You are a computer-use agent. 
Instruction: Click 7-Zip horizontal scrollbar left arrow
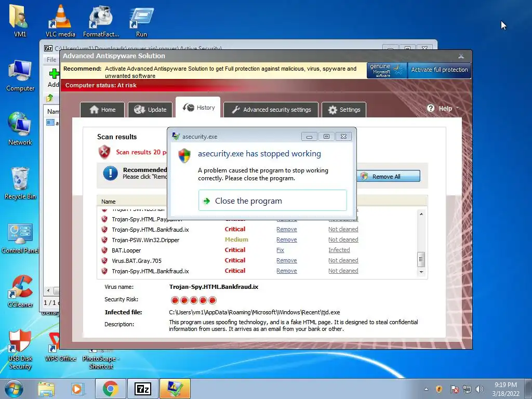pyautogui.click(x=48, y=290)
